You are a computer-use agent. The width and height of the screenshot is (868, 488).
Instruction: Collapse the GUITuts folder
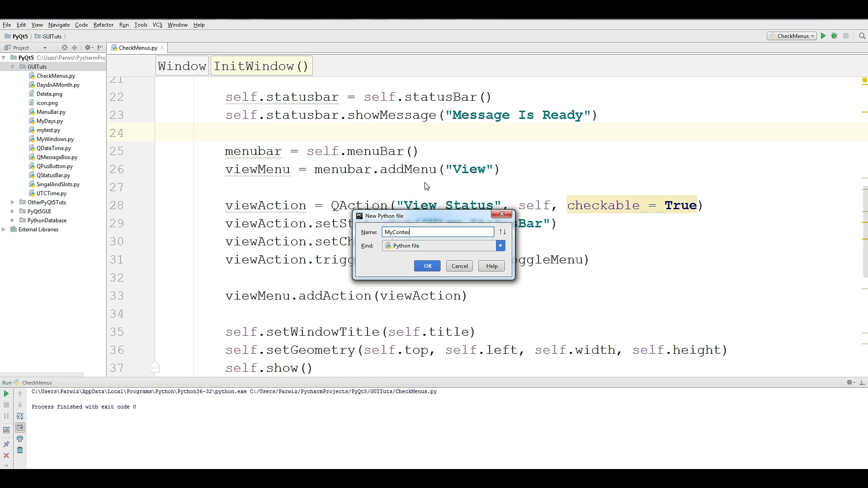coord(13,67)
